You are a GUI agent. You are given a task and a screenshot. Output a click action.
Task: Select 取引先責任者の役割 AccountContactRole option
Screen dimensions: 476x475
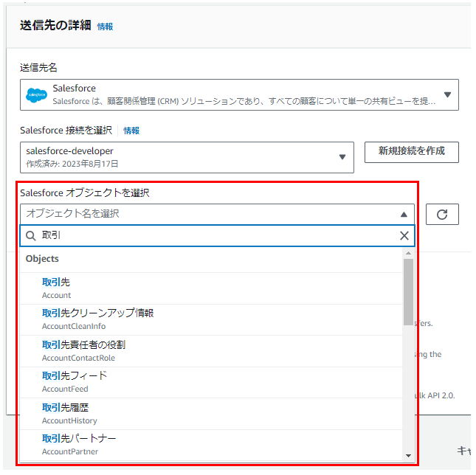[211, 351]
